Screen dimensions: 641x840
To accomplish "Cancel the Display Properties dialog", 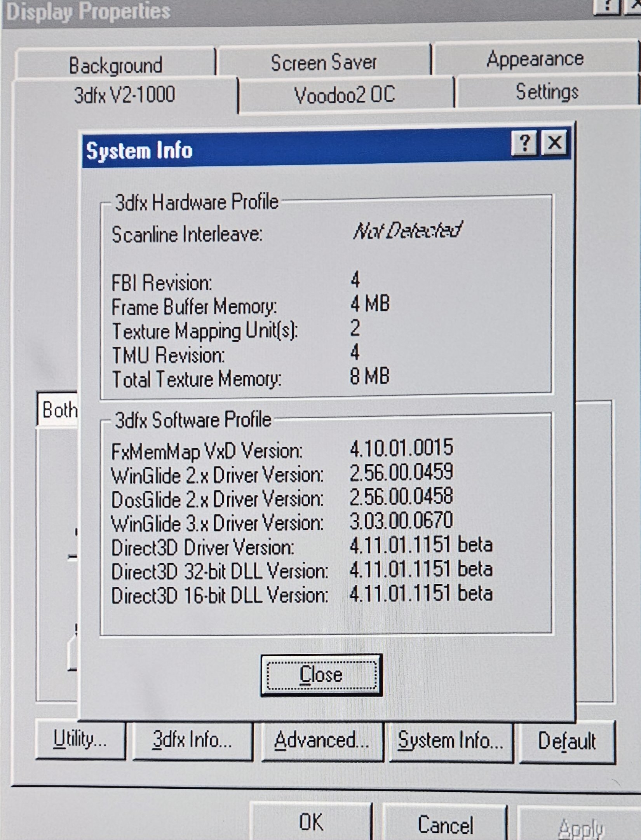I will click(445, 824).
